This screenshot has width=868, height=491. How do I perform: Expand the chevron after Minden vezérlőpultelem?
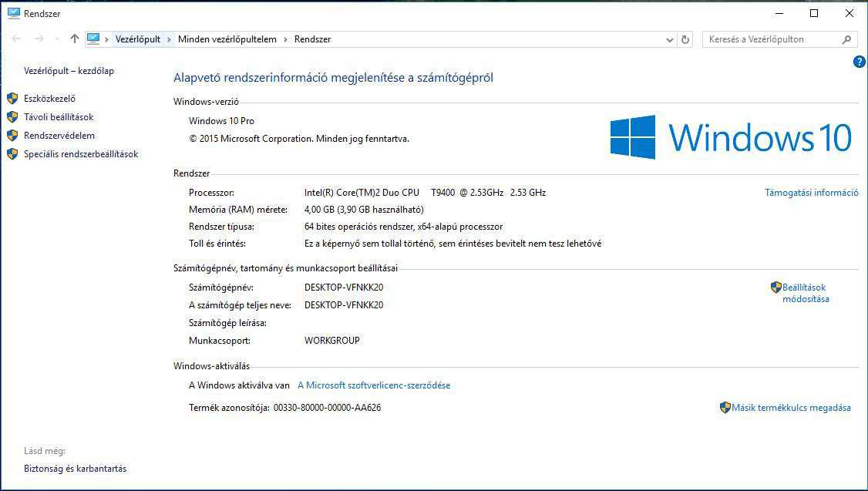tap(286, 39)
